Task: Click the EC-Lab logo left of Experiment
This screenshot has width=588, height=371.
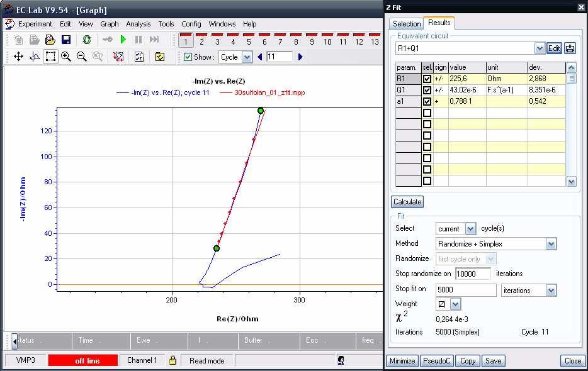Action: [x=9, y=24]
